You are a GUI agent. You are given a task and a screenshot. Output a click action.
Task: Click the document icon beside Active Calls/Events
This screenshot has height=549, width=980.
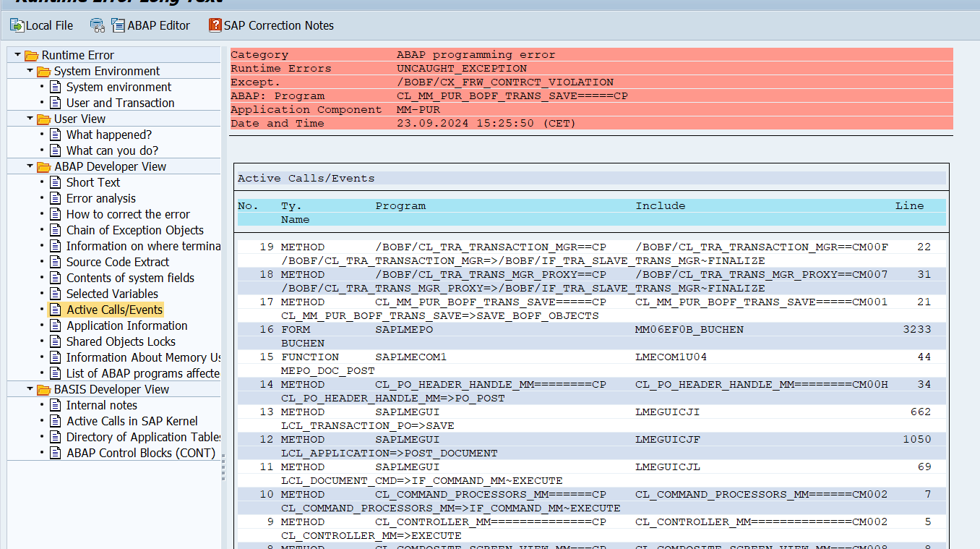pyautogui.click(x=56, y=310)
